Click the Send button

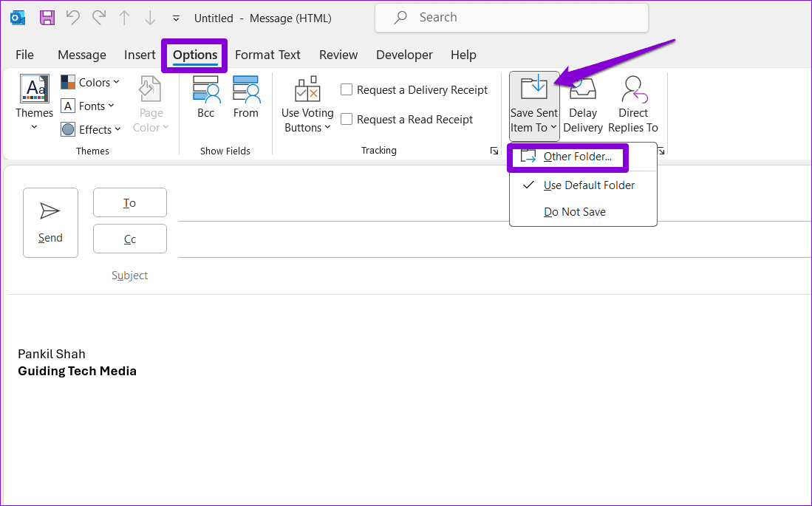(50, 222)
